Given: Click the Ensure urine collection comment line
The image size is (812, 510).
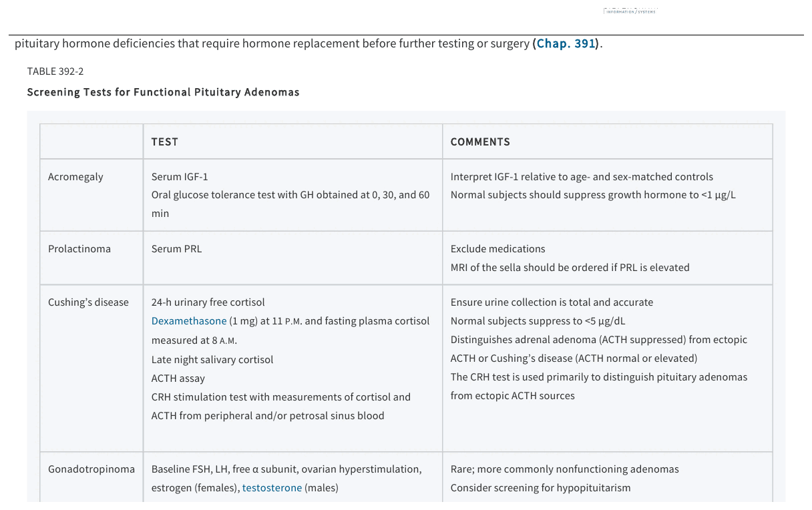Looking at the screenshot, I should (x=552, y=302).
